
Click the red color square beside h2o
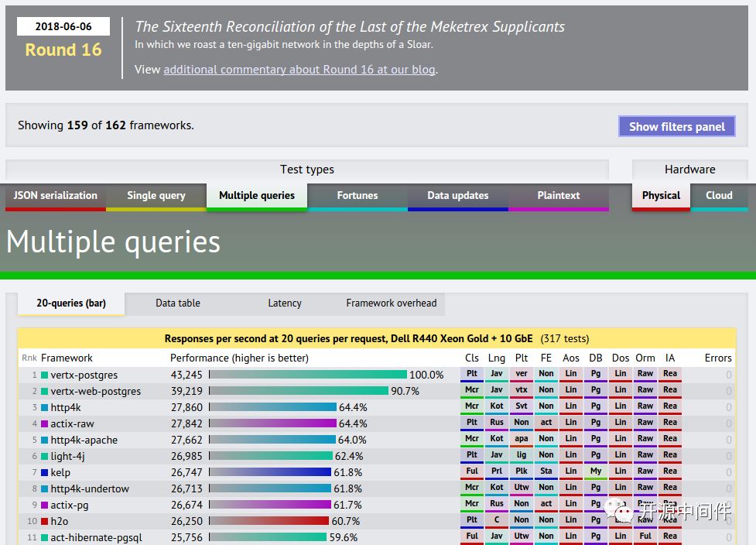tap(45, 522)
